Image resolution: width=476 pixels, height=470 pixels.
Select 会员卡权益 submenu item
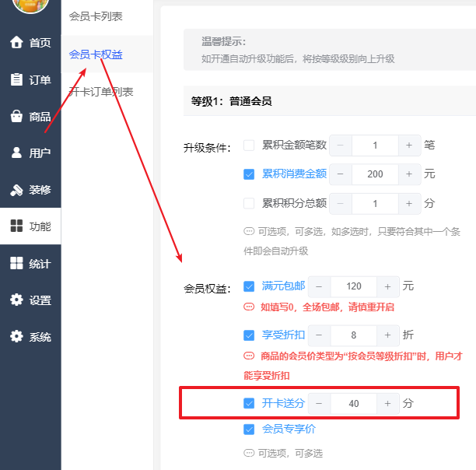[96, 54]
